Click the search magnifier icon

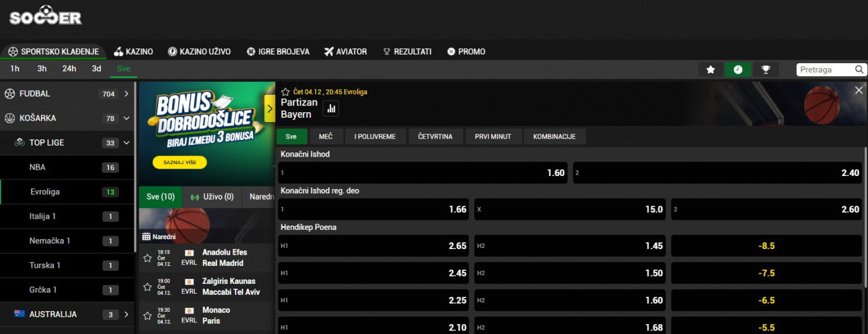pos(859,69)
